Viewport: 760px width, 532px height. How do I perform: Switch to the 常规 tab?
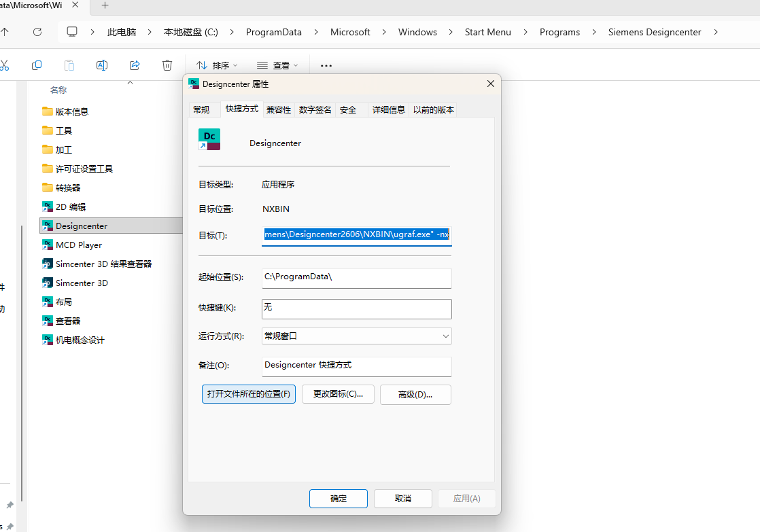(201, 110)
